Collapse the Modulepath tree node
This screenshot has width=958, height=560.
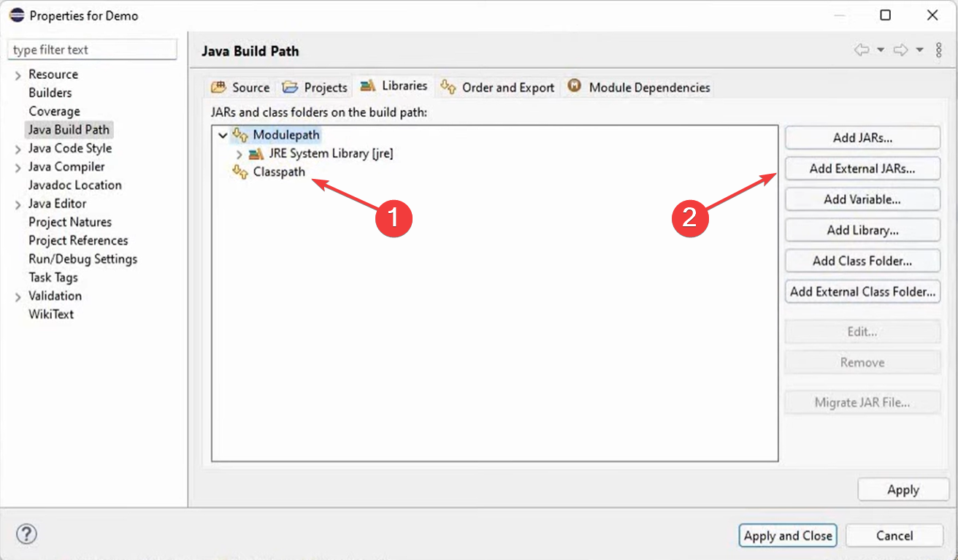point(223,135)
